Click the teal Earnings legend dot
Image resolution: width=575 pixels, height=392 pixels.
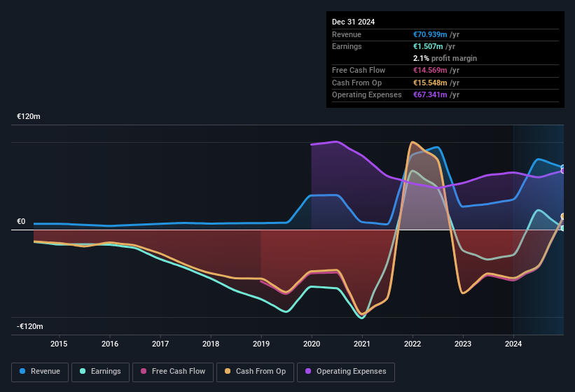coord(83,371)
